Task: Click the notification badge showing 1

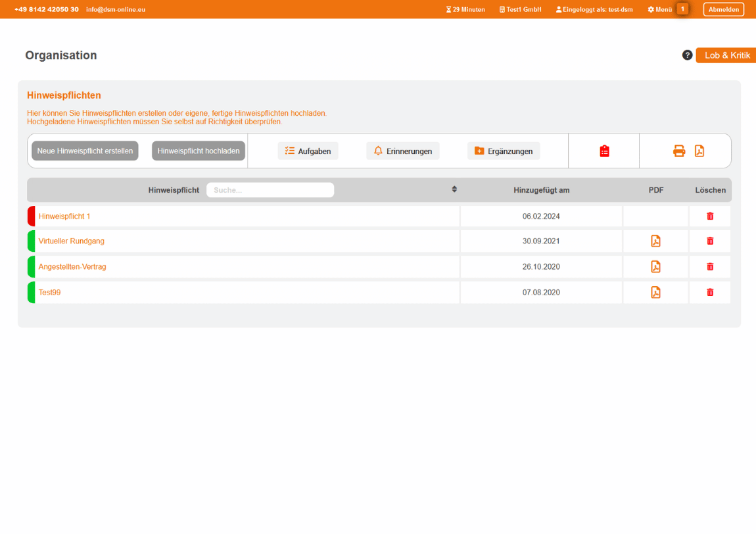Action: click(682, 9)
